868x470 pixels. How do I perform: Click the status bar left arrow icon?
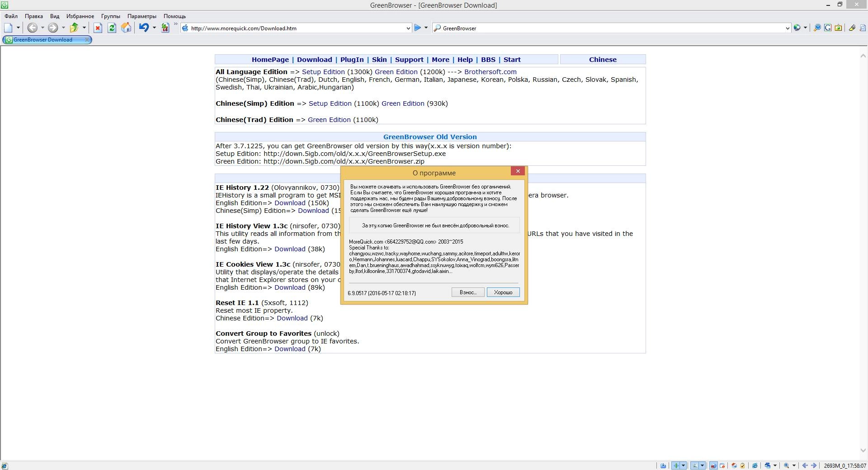tap(805, 465)
